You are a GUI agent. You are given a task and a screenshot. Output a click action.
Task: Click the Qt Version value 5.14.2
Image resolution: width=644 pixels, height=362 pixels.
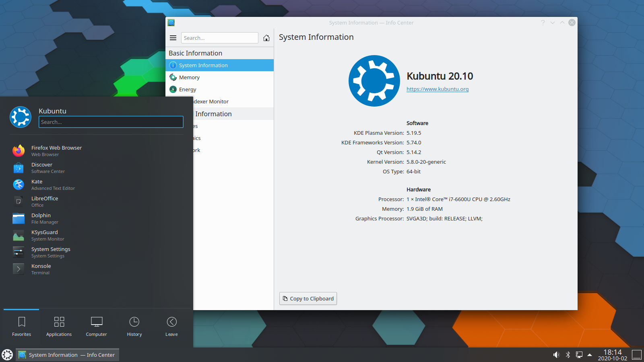414,152
